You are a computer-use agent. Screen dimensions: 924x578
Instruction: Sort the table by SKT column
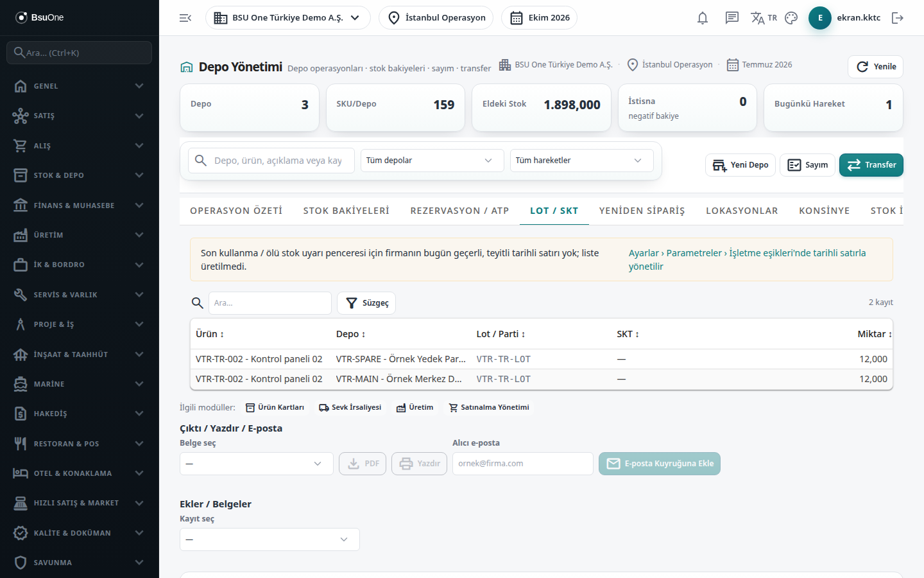point(628,334)
